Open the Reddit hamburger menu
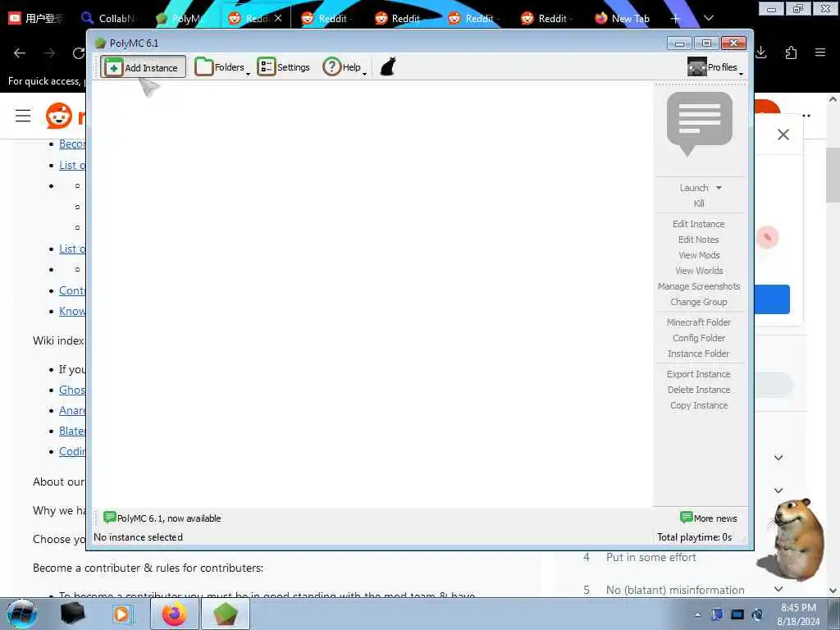Image resolution: width=840 pixels, height=630 pixels. (23, 116)
